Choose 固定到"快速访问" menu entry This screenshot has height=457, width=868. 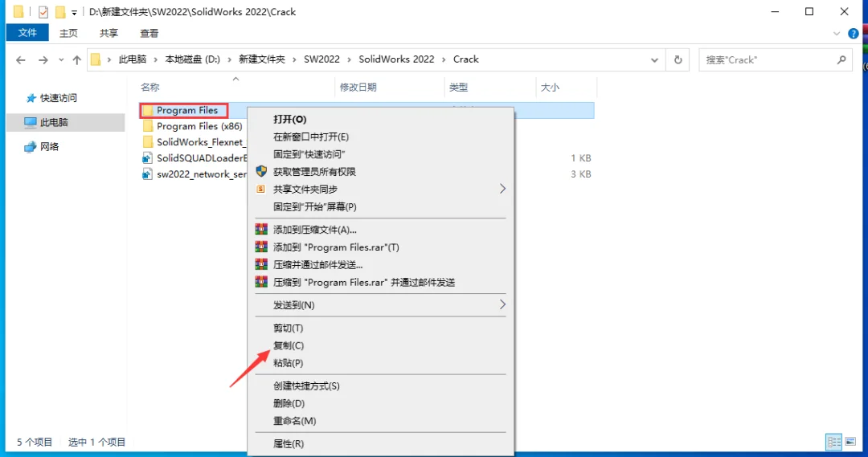click(380, 154)
